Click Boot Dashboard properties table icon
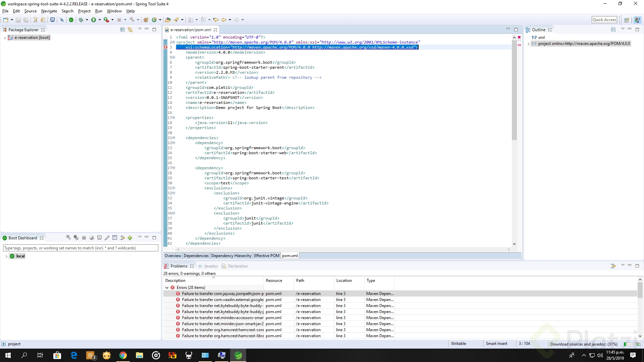This screenshot has height=362, width=644. coord(115,238)
